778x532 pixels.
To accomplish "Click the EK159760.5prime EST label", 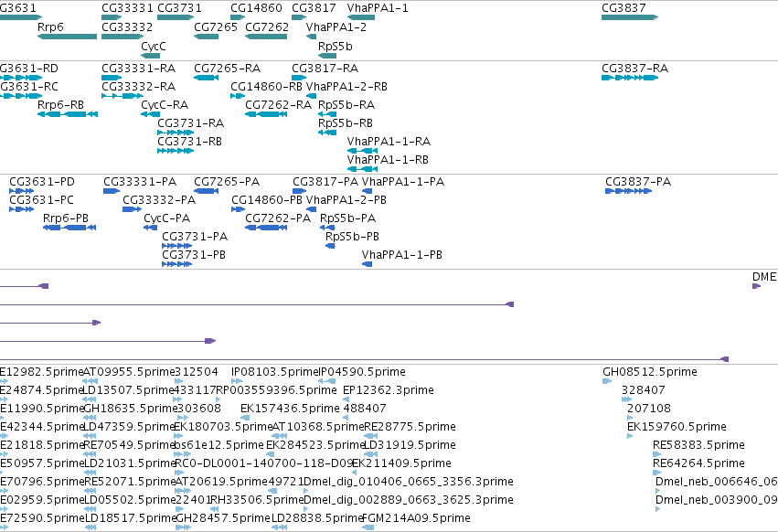I will click(677, 427).
